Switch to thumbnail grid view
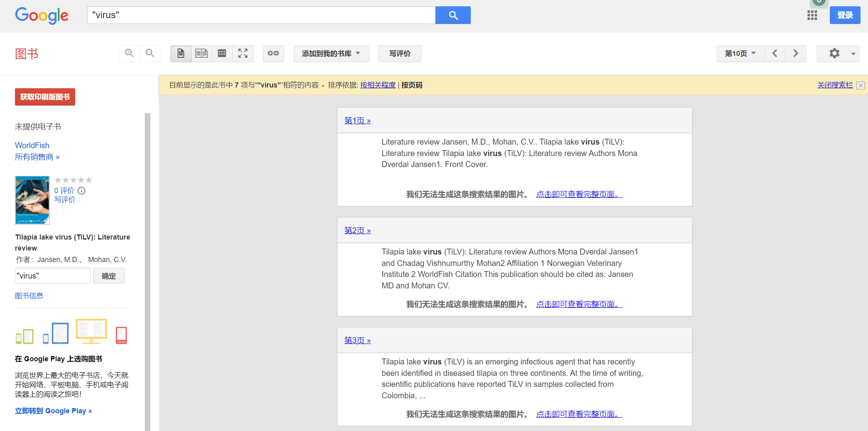 coord(222,54)
